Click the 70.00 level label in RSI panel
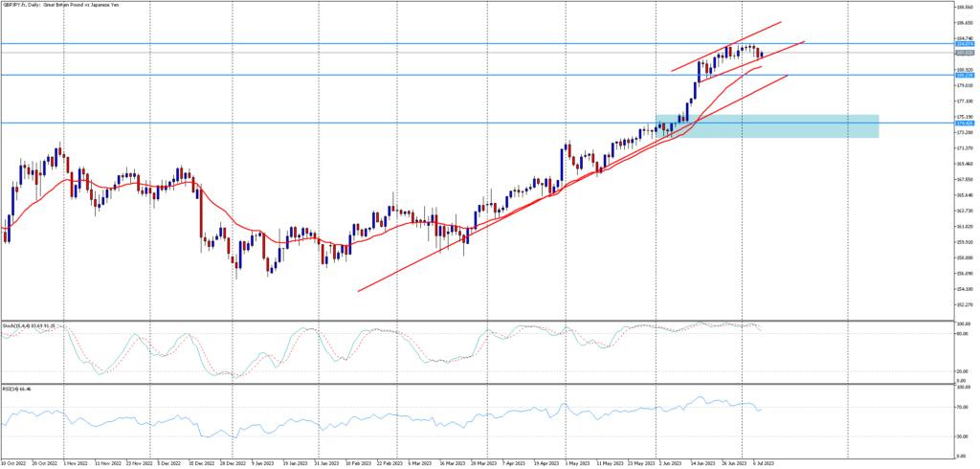Image resolution: width=980 pixels, height=469 pixels. pyautogui.click(x=962, y=407)
